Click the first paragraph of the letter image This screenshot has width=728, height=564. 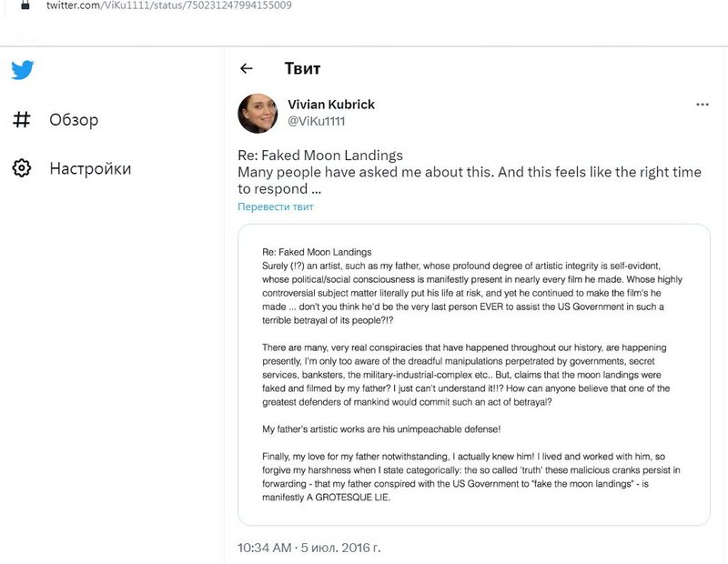pos(471,293)
